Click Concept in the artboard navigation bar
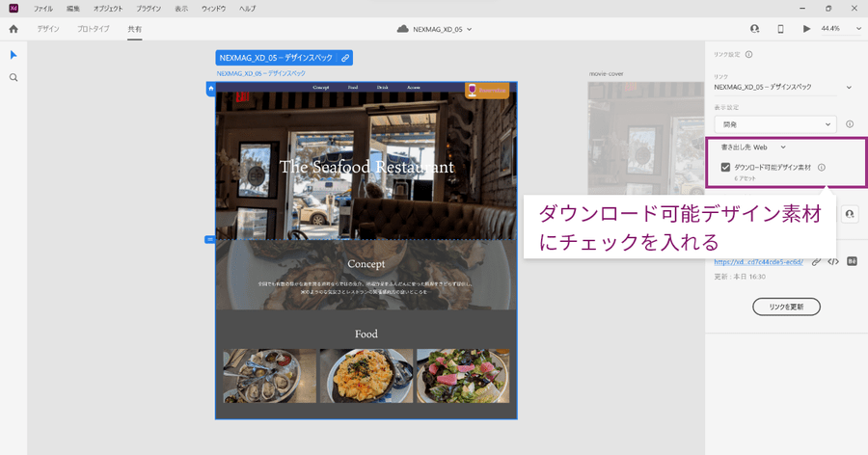Image resolution: width=868 pixels, height=455 pixels. (x=321, y=88)
